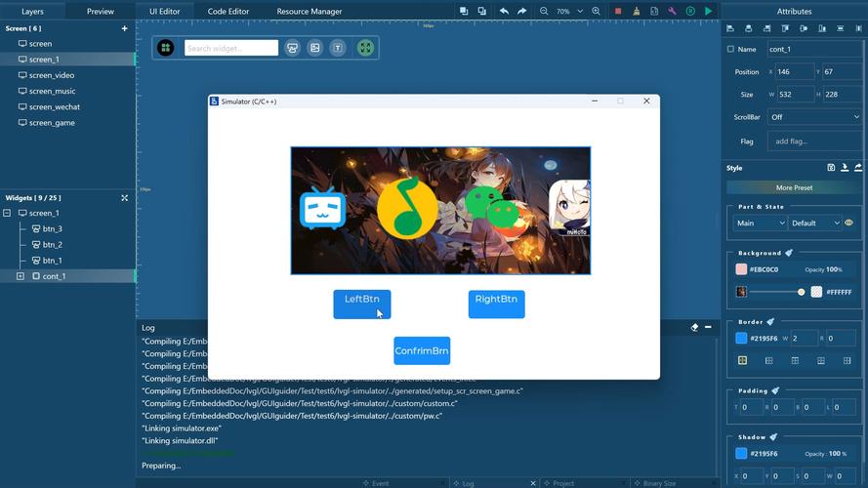Image resolution: width=868 pixels, height=488 pixels.
Task: Toggle the checkbox beside Name field
Action: (x=730, y=49)
